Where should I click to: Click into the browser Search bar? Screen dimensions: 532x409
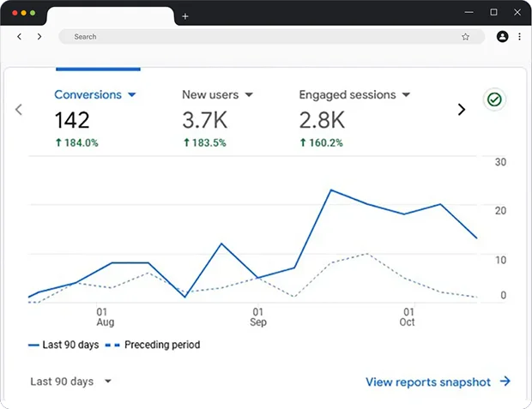click(x=257, y=37)
